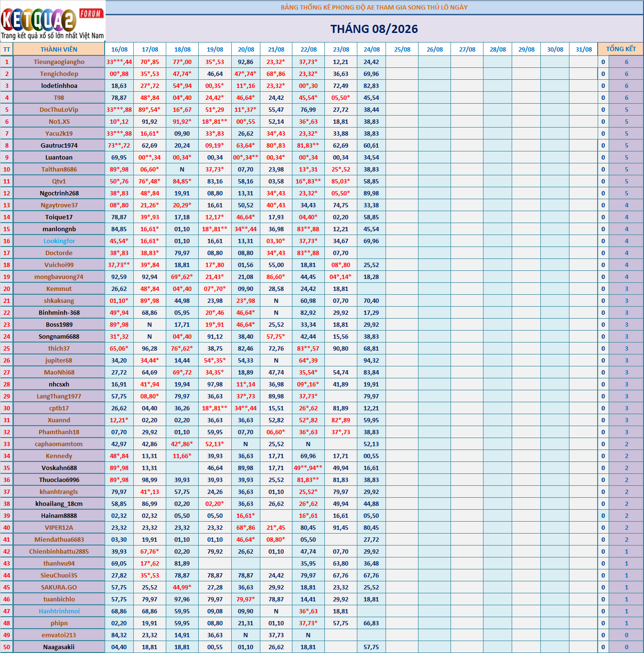
Task: Select the TỔNG KẾT column header
Action: tap(621, 49)
